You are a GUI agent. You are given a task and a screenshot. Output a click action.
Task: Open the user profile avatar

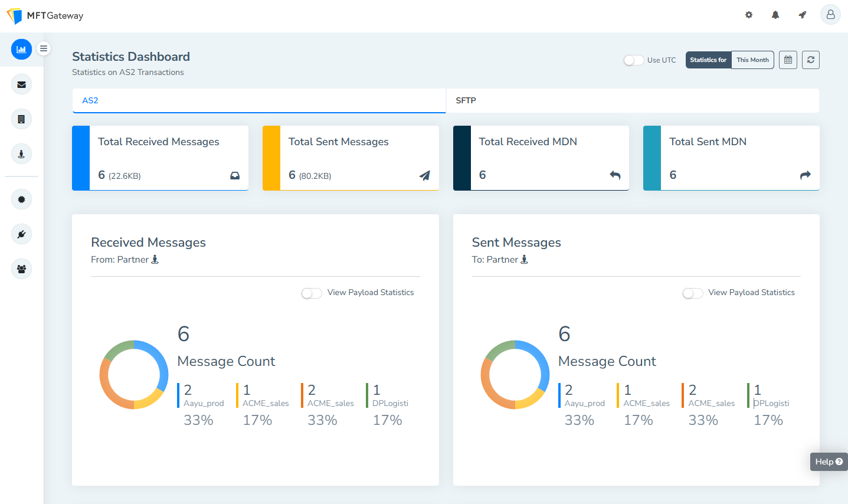pos(830,15)
